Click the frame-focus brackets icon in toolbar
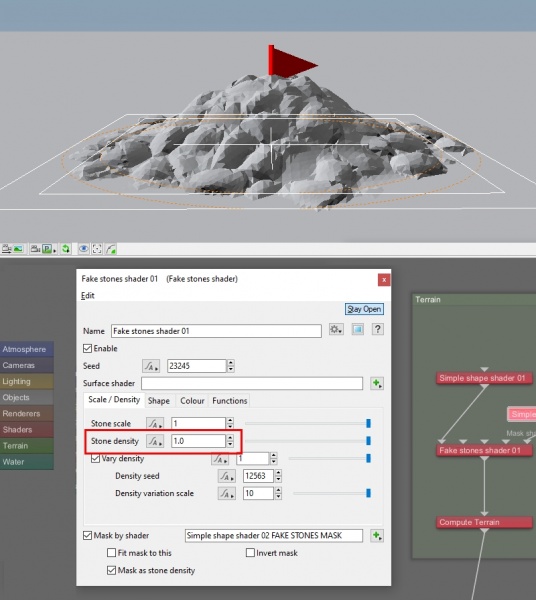Image resolution: width=536 pixels, height=600 pixels. coord(97,249)
